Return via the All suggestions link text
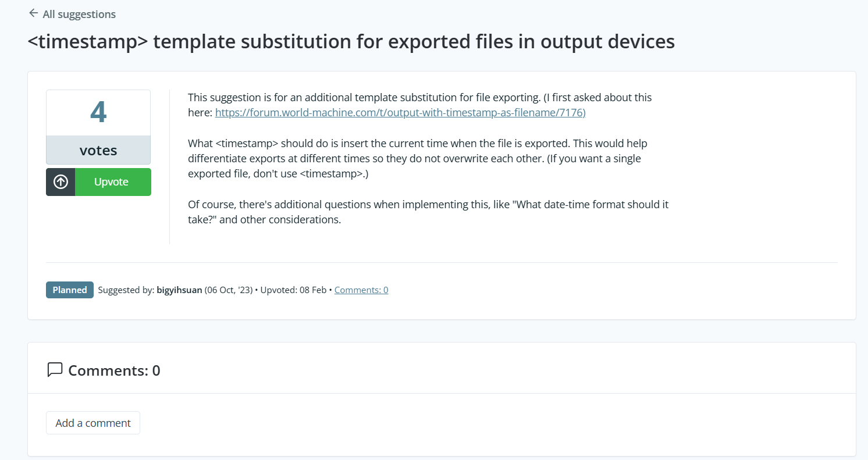Image resolution: width=868 pixels, height=460 pixels. coord(79,15)
